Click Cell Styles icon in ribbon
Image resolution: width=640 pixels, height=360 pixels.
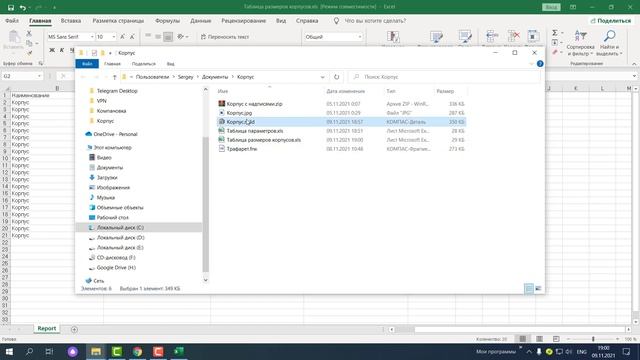point(465,37)
